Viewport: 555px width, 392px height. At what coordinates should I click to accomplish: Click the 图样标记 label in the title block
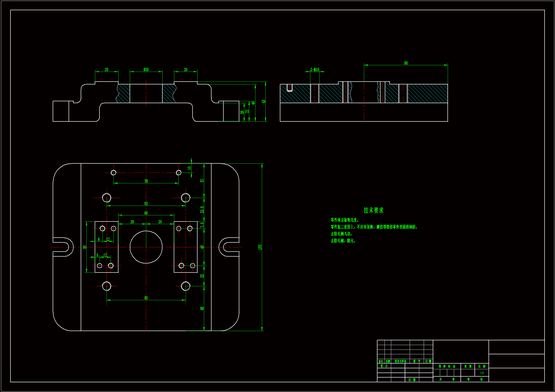point(447,366)
